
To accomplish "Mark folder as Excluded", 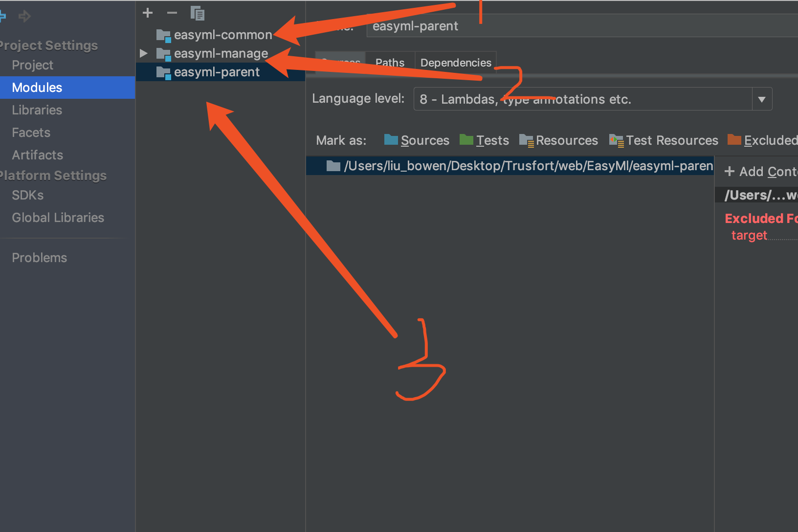I will pyautogui.click(x=762, y=140).
